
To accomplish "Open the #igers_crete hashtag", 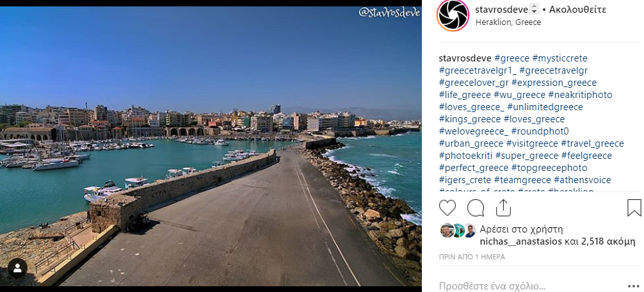I will pyautogui.click(x=465, y=180).
